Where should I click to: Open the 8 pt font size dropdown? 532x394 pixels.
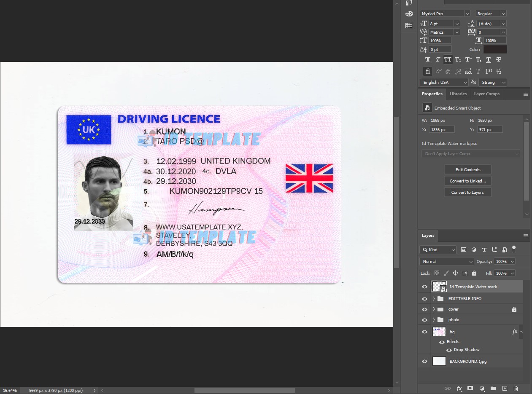tap(456, 24)
